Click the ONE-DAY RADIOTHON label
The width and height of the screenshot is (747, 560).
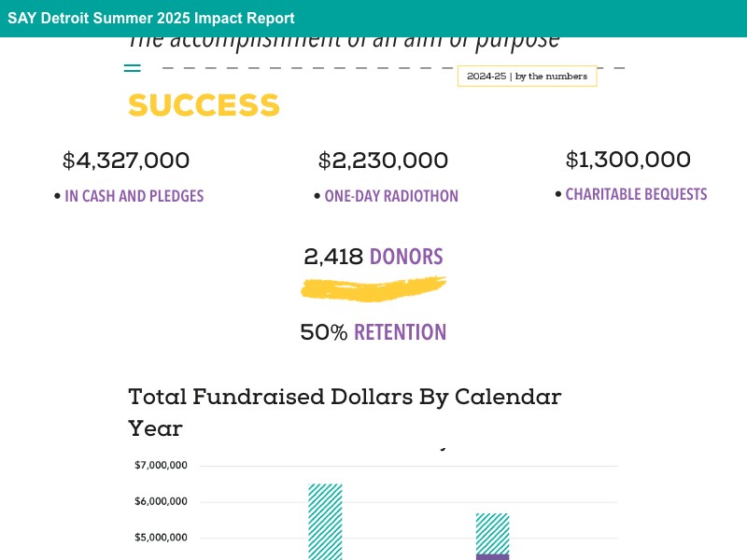391,196
